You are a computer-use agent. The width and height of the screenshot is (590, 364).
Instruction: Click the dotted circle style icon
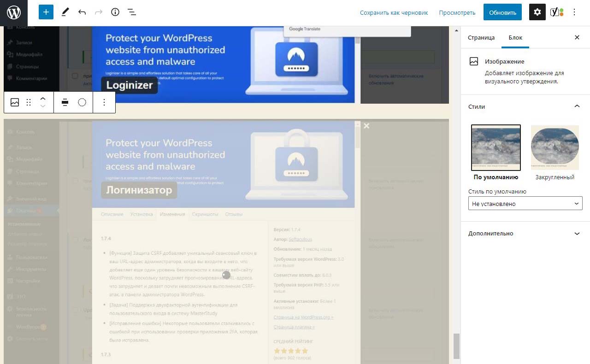point(82,102)
